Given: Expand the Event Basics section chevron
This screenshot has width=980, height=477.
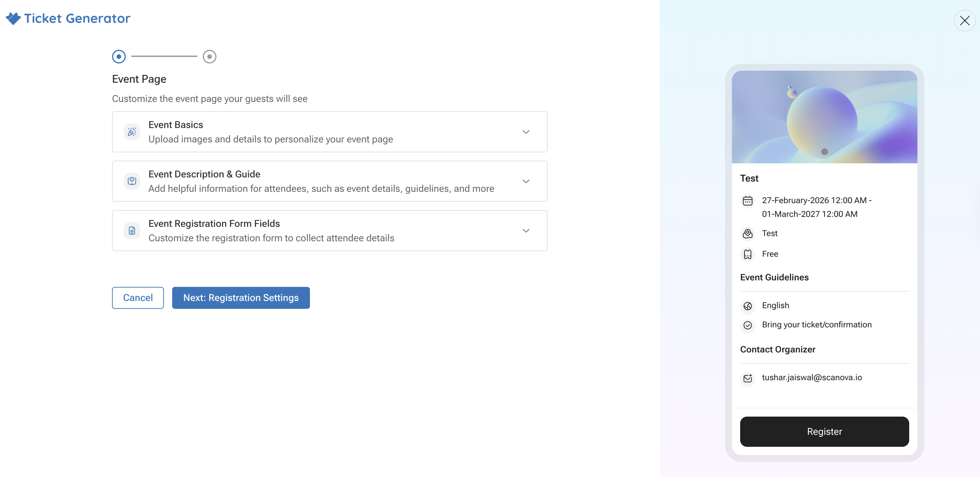Looking at the screenshot, I should click(526, 132).
